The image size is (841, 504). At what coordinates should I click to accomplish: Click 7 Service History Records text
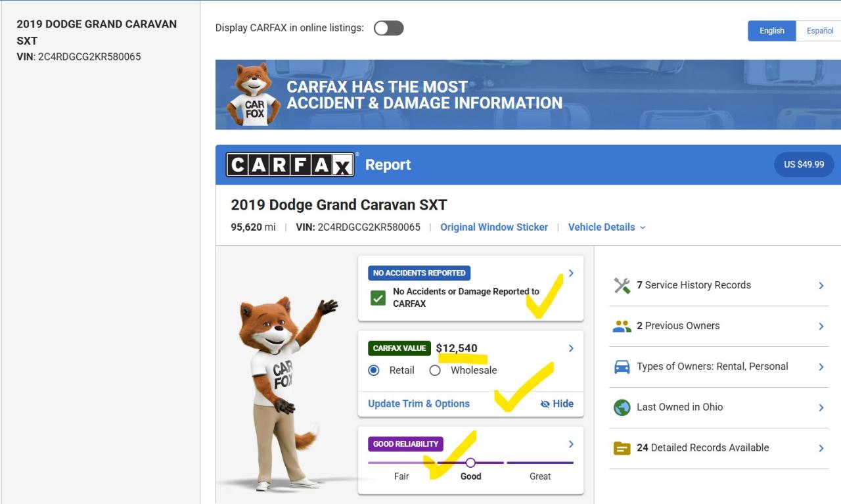(x=694, y=285)
